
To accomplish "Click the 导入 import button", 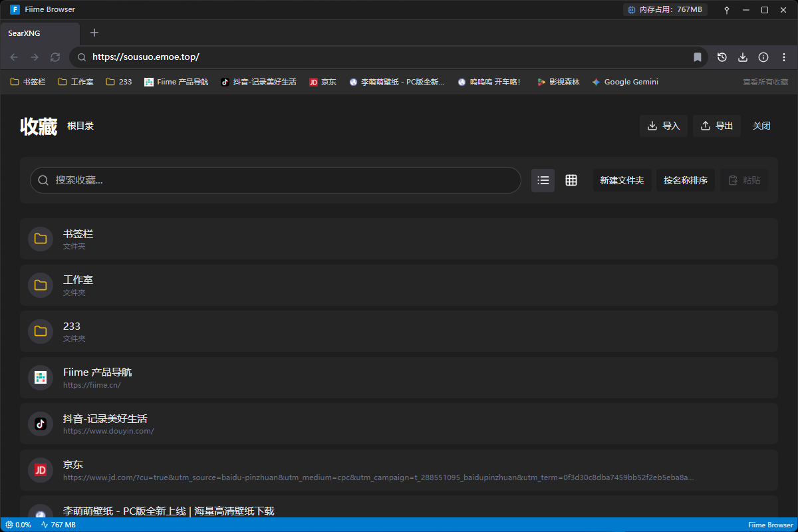I will point(664,126).
